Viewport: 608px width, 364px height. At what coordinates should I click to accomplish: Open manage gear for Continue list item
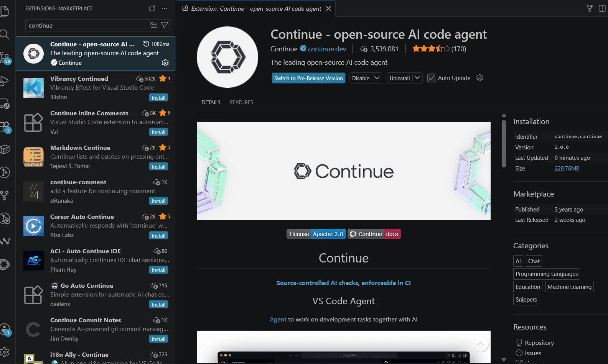point(165,62)
